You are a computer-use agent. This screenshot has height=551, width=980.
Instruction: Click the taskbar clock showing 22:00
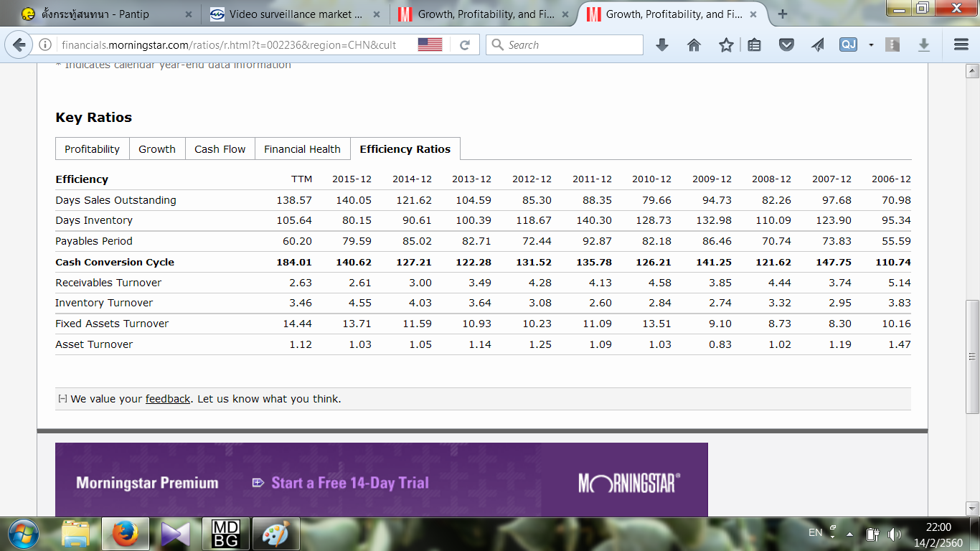(x=938, y=527)
